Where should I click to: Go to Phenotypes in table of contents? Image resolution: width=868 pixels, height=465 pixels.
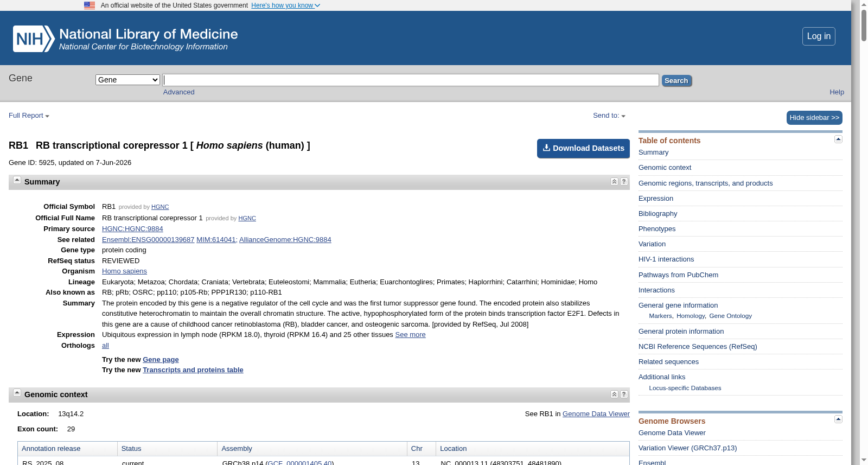pyautogui.click(x=656, y=229)
